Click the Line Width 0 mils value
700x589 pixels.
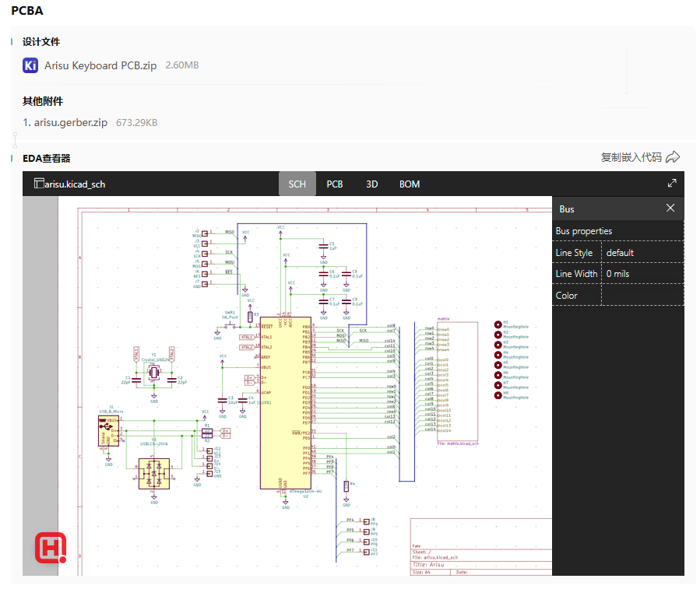click(620, 274)
